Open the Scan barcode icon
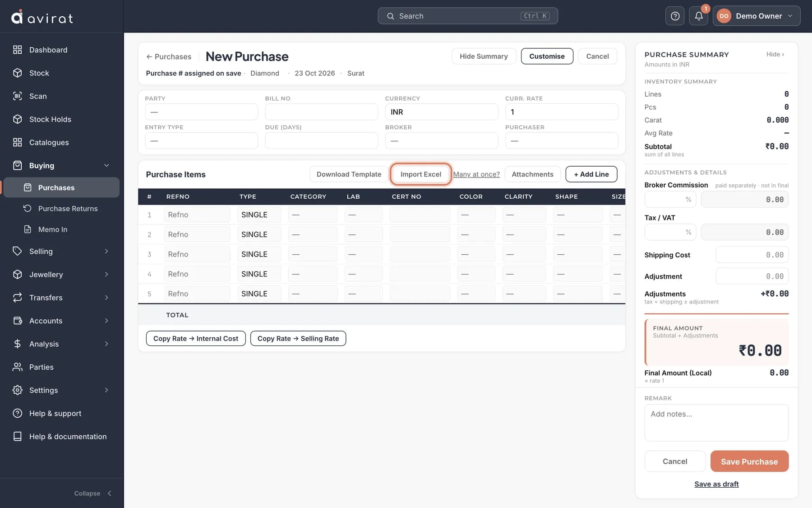 click(17, 96)
